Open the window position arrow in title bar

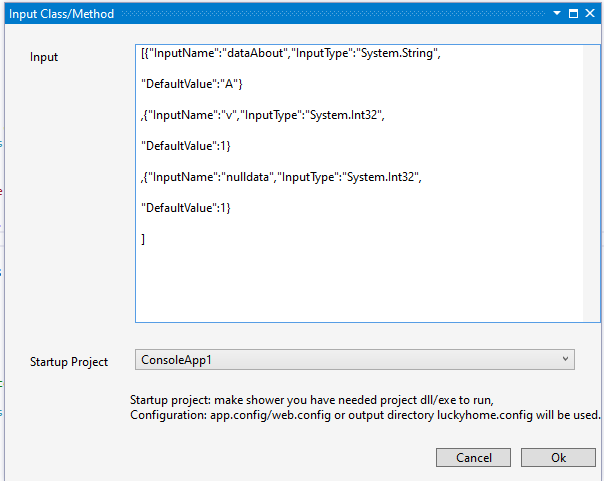(x=557, y=13)
